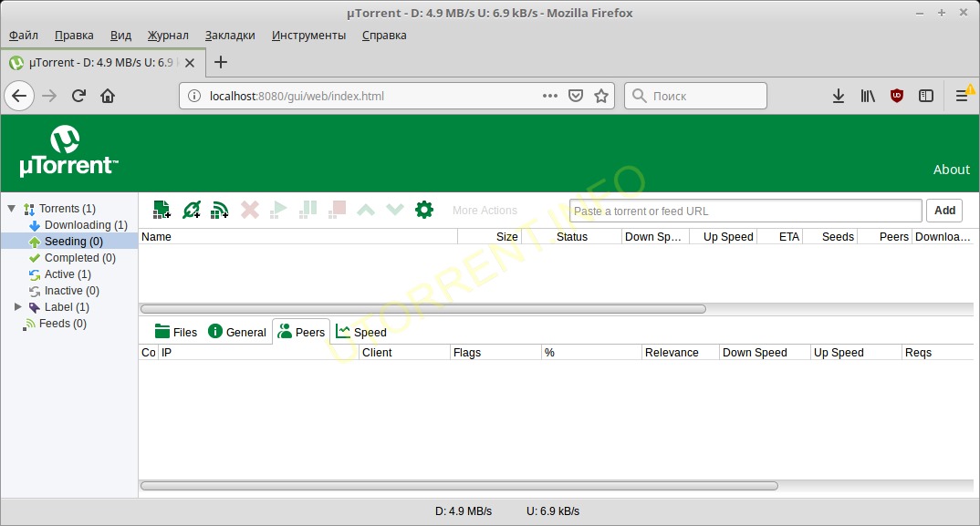Switch to the Files tab

coord(175,332)
